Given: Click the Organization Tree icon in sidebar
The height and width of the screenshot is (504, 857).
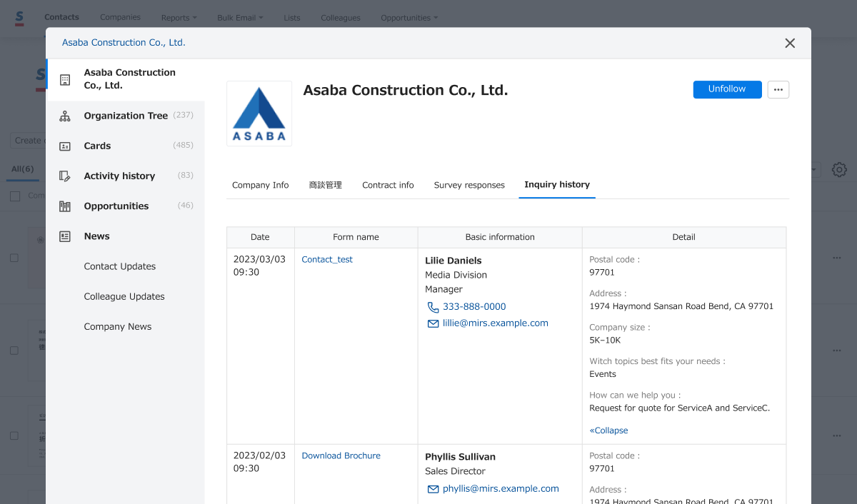Looking at the screenshot, I should [x=65, y=116].
